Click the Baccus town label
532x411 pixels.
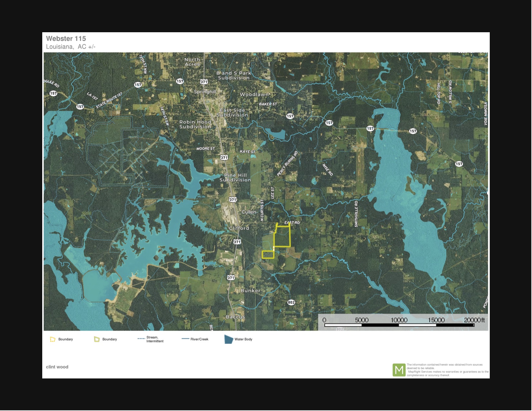point(235,317)
